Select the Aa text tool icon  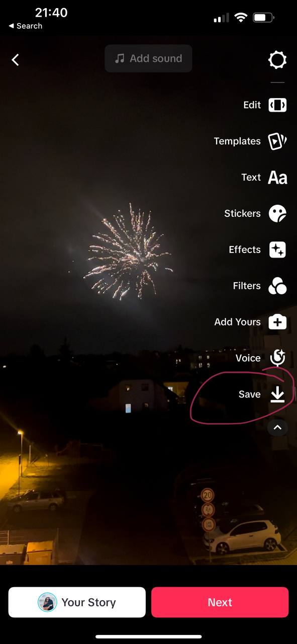[x=277, y=178]
